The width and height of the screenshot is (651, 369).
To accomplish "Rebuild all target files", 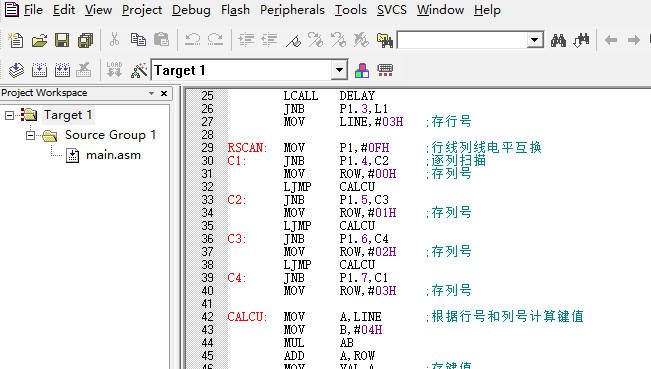I will click(62, 70).
